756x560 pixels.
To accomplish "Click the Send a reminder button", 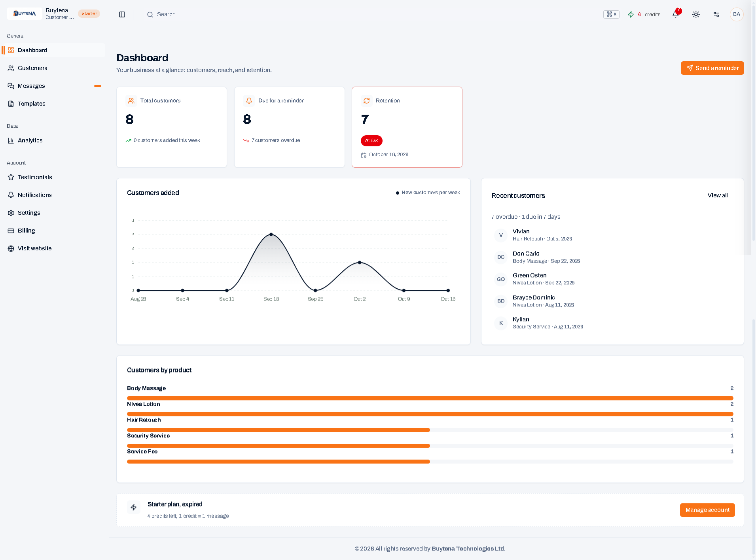I will (x=712, y=68).
